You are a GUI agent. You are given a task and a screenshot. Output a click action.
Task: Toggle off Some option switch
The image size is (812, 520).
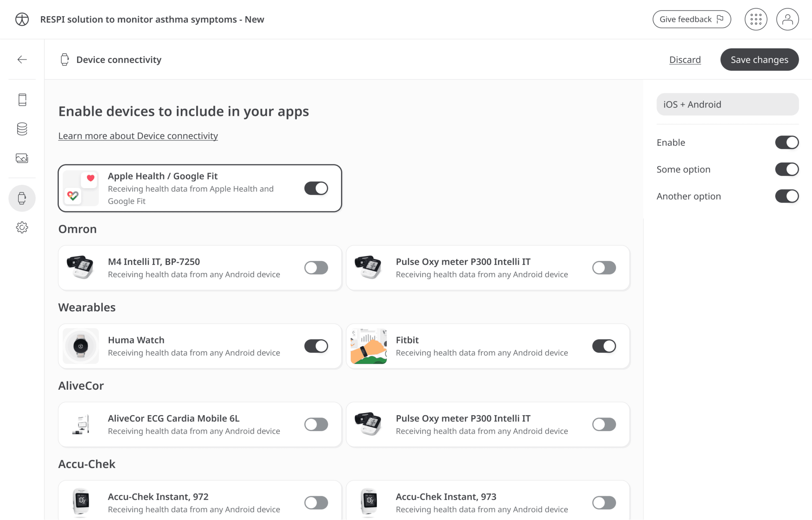click(x=786, y=169)
